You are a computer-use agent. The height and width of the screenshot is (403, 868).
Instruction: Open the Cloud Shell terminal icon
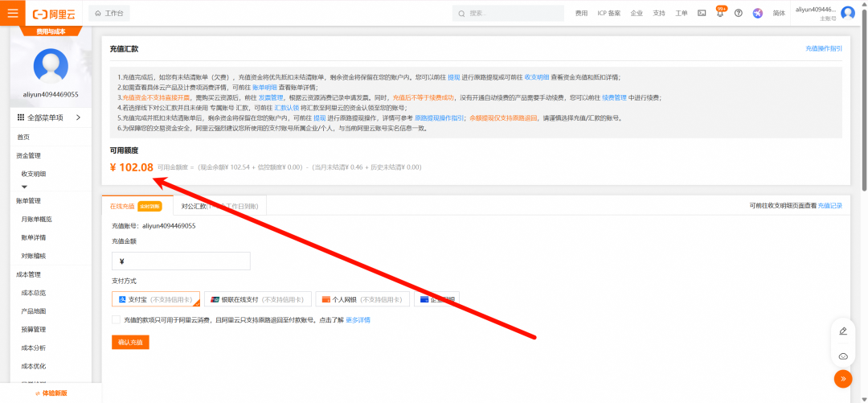[702, 13]
